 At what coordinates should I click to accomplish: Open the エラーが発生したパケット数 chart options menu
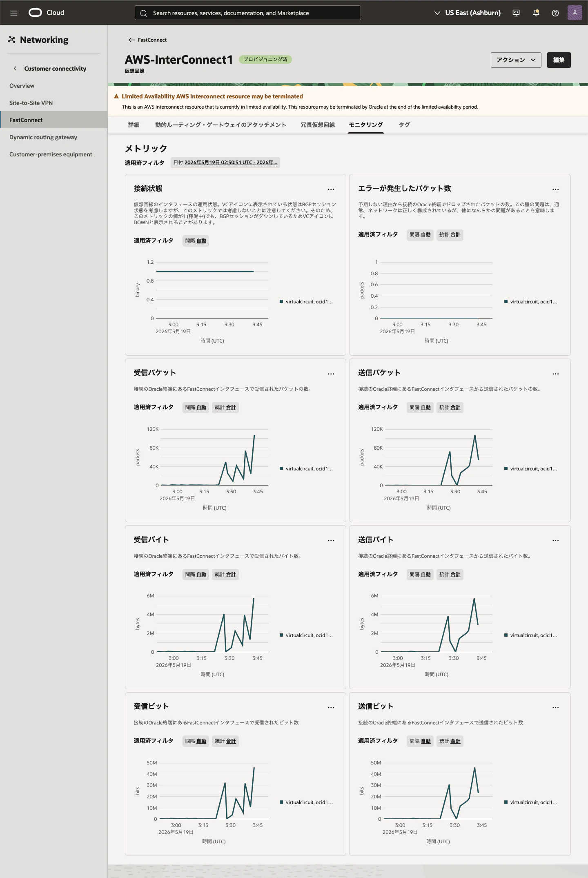pyautogui.click(x=556, y=189)
